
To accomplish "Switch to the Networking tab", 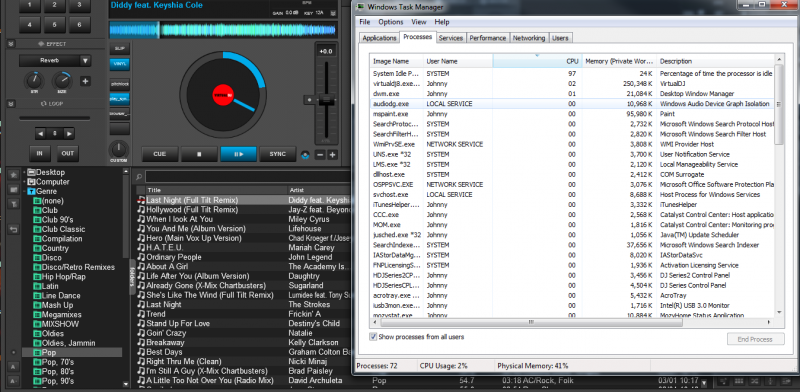I will 529,38.
